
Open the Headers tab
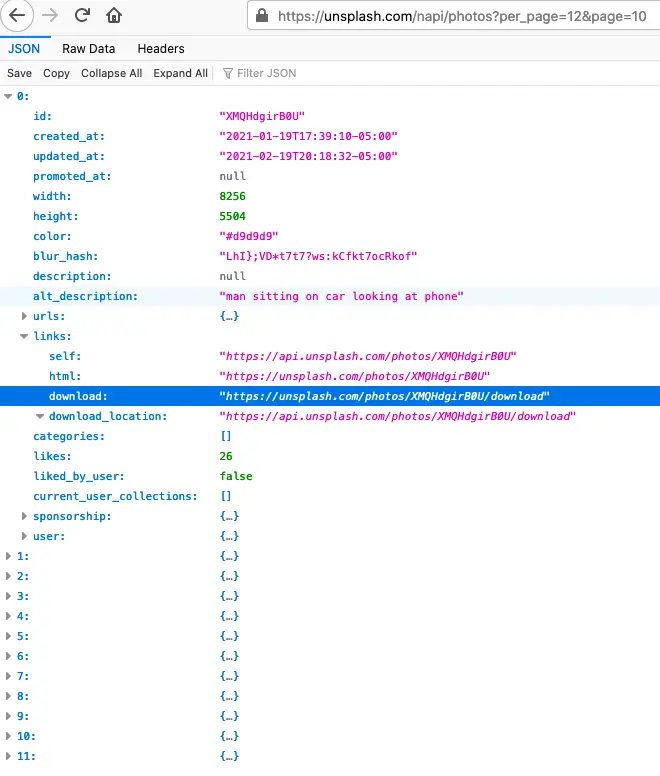point(161,48)
